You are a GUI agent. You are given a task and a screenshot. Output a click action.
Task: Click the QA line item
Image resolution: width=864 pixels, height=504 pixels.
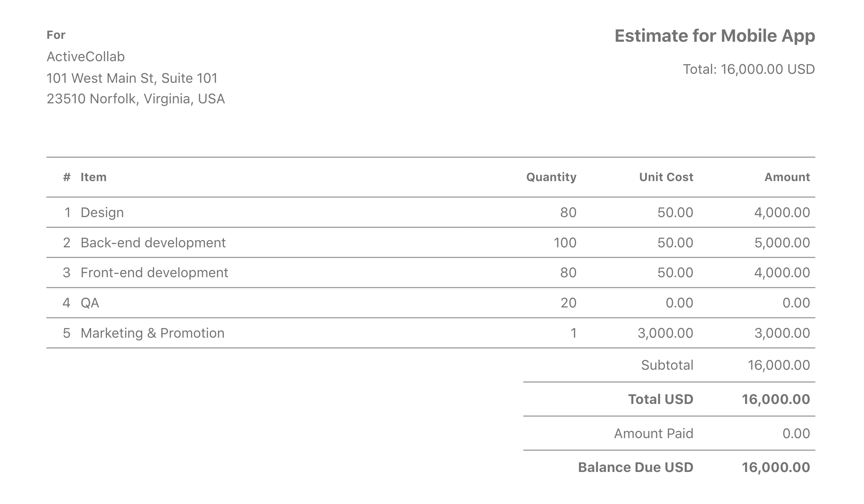(x=90, y=303)
